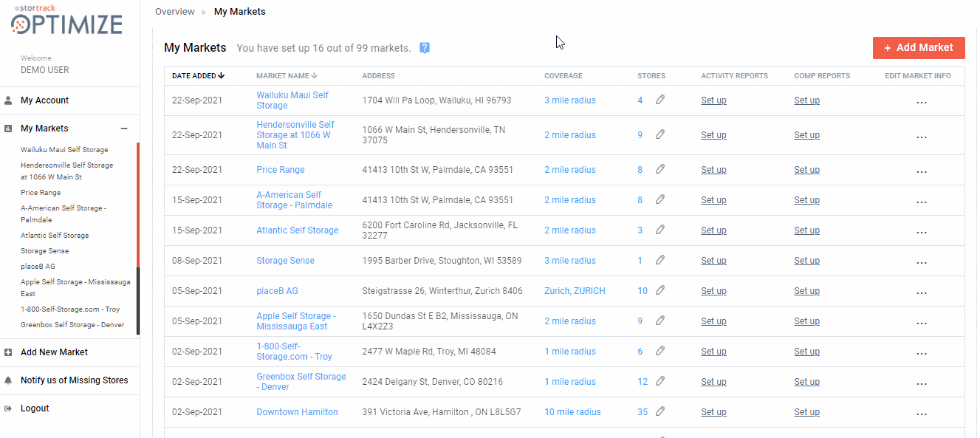This screenshot has width=980, height=438.
Task: Edit stores pencil for Atlantic Self Storage
Action: pos(660,230)
